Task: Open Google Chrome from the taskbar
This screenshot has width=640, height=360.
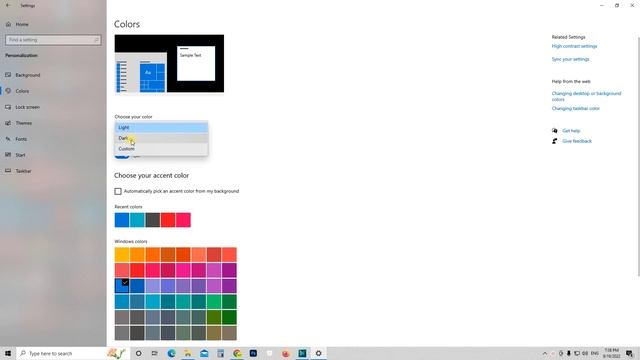Action: coord(237,353)
